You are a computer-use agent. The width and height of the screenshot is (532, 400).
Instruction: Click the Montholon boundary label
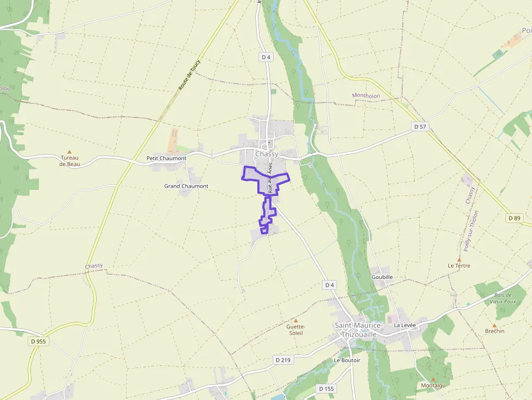(x=366, y=96)
